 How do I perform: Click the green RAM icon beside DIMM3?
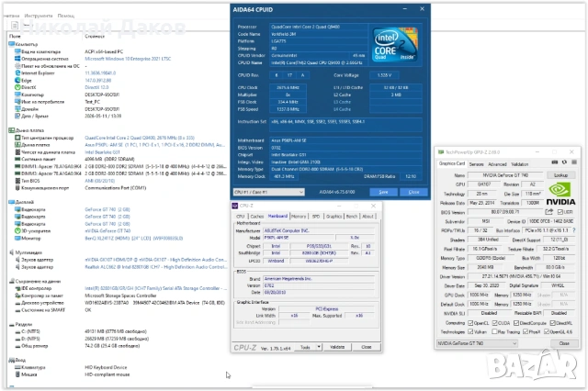(17, 173)
